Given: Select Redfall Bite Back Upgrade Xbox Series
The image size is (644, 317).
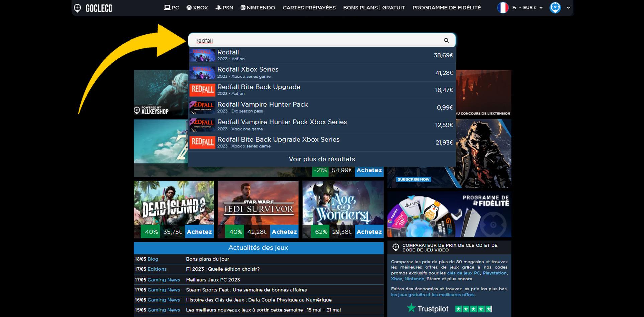Looking at the screenshot, I should tap(322, 143).
